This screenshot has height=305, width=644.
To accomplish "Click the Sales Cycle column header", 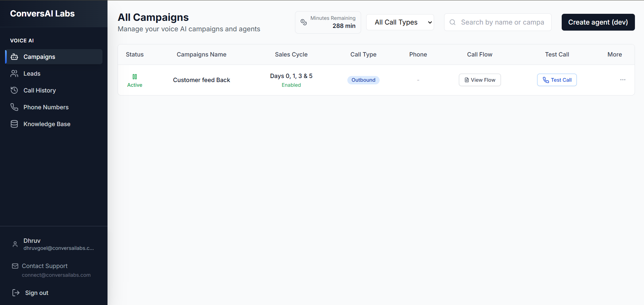I will tap(291, 54).
